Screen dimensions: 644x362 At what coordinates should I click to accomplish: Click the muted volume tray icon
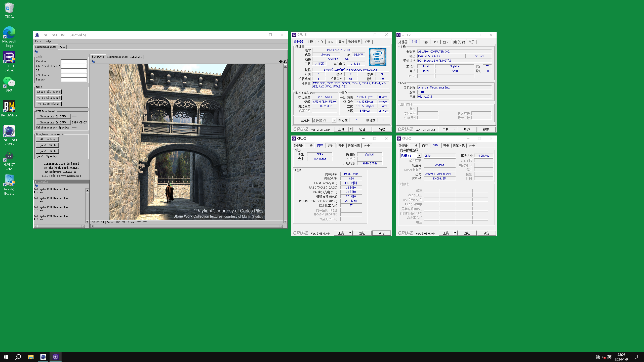(x=603, y=357)
